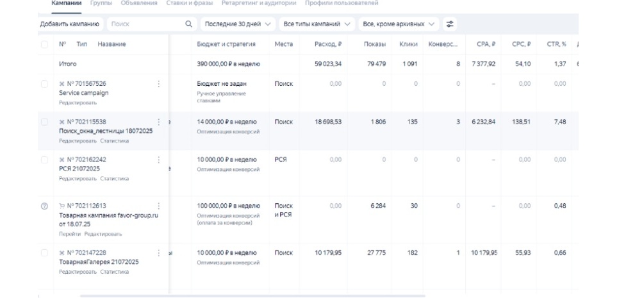Image resolution: width=644 pixels, height=298 pixels.
Task: Open three-dot menu for Товарная кампания favor-group.ru
Action: [x=159, y=206]
